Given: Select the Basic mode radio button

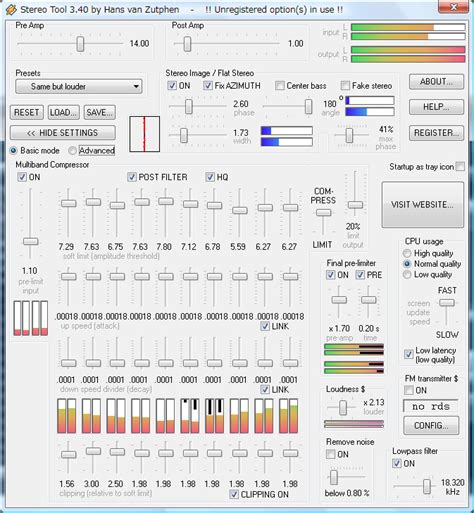Looking at the screenshot, I should tap(13, 151).
